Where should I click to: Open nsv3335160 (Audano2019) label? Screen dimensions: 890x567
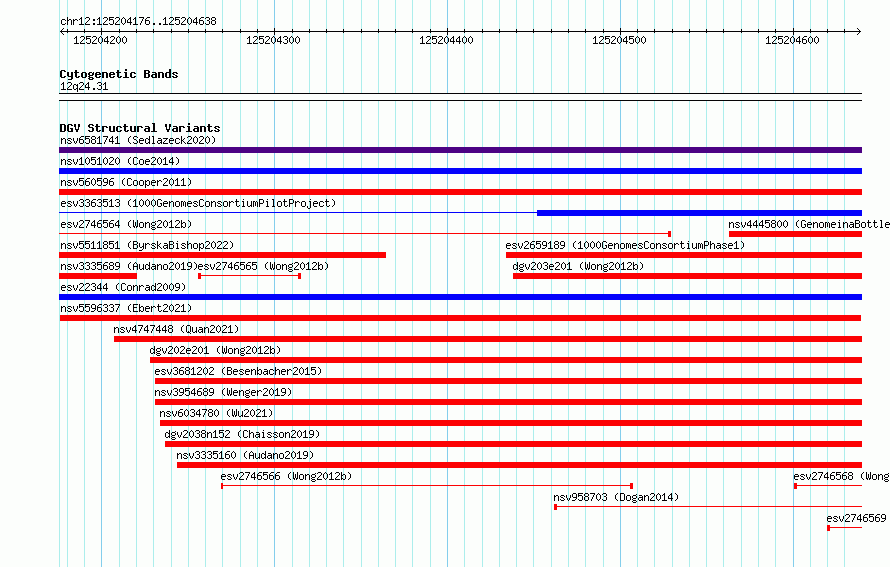[x=245, y=455]
